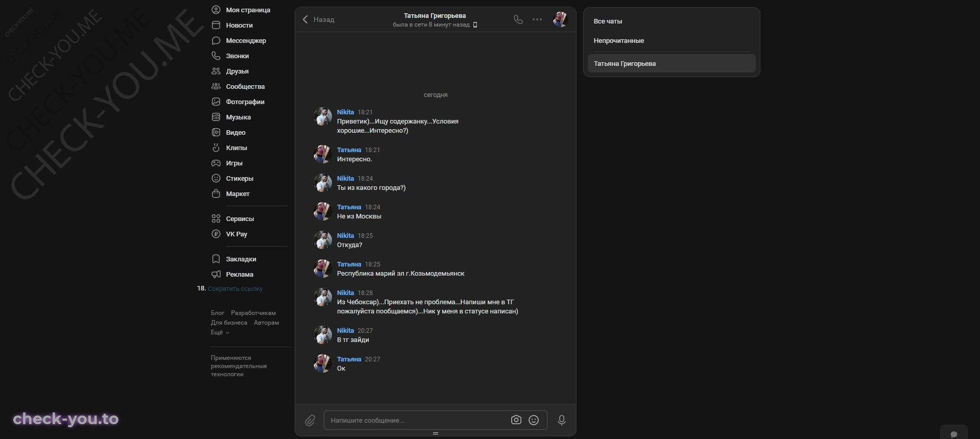Click the 'Применяются рекомендательные технологии' notice

239,366
